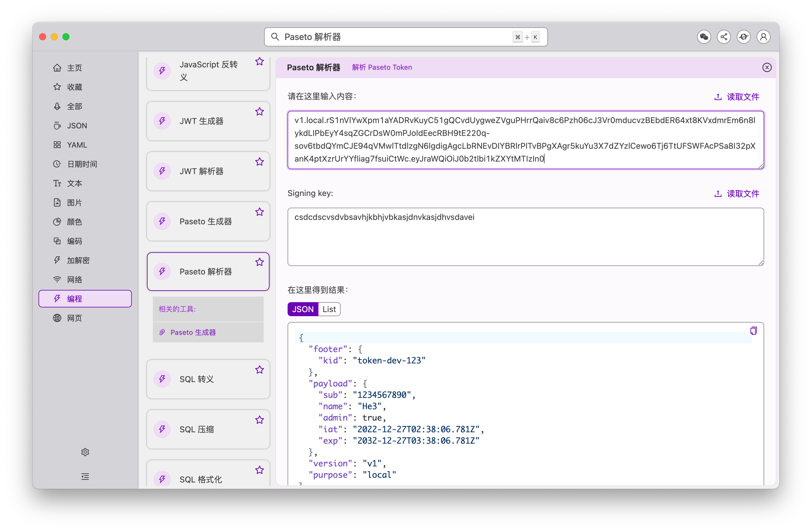Viewport: 812px width, 532px height.
Task: Click the lightning icon on SQL 格式化 card
Action: tap(162, 479)
